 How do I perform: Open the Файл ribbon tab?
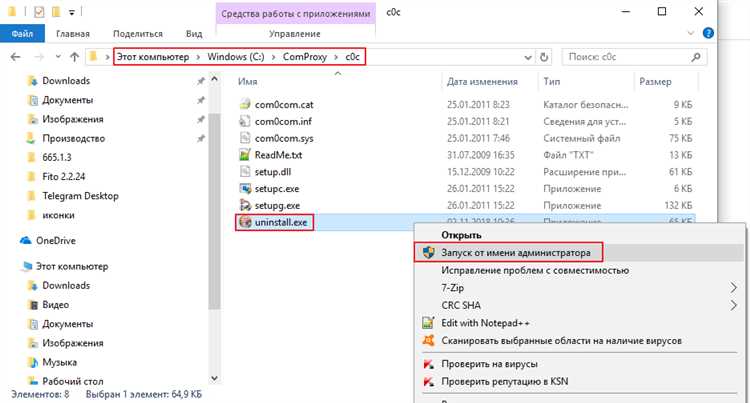(22, 34)
